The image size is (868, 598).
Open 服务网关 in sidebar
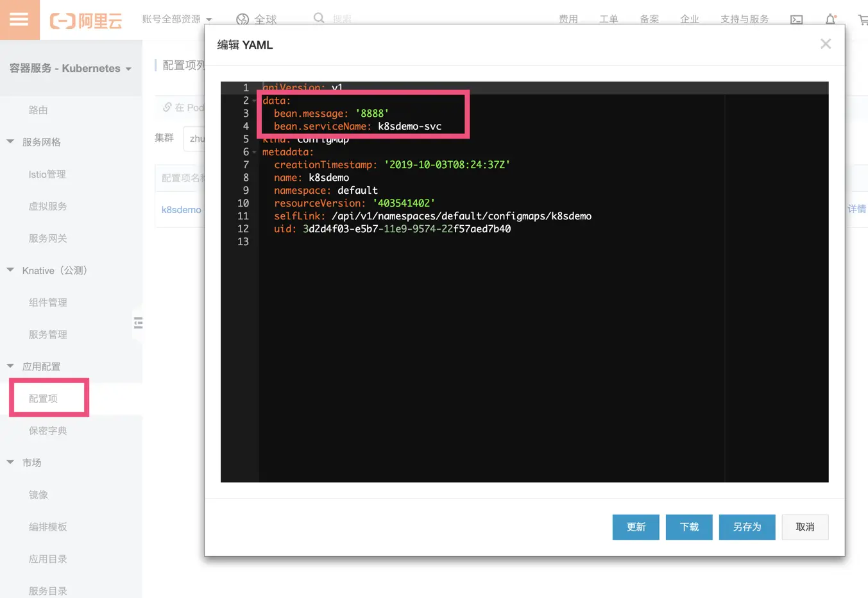pyautogui.click(x=48, y=238)
